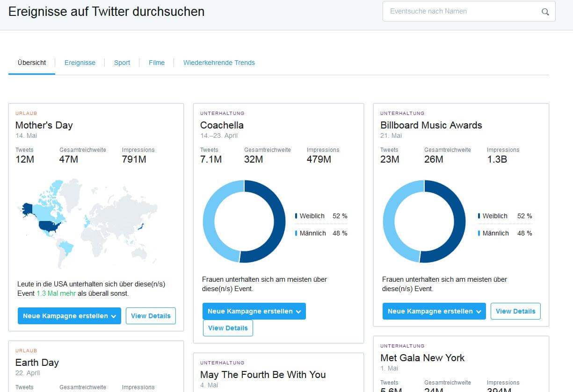The width and height of the screenshot is (573, 392).
Task: Focus the Eventsuche nach Namen field
Action: click(x=469, y=11)
